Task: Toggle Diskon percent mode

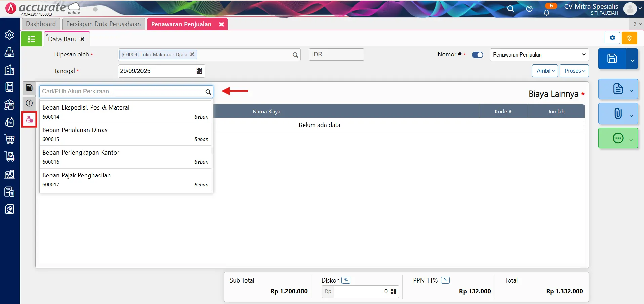Action: coord(346,280)
